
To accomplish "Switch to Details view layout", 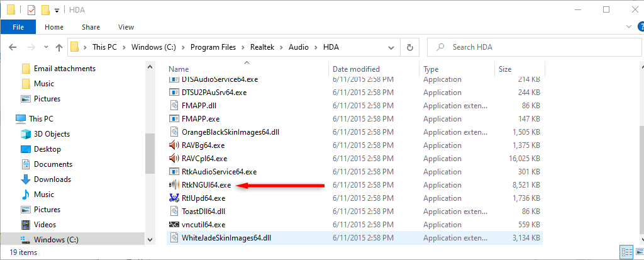I will click(x=627, y=252).
